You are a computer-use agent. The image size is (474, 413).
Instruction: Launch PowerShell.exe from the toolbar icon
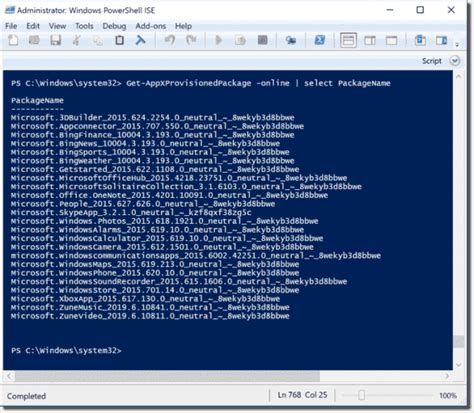[x=320, y=41]
